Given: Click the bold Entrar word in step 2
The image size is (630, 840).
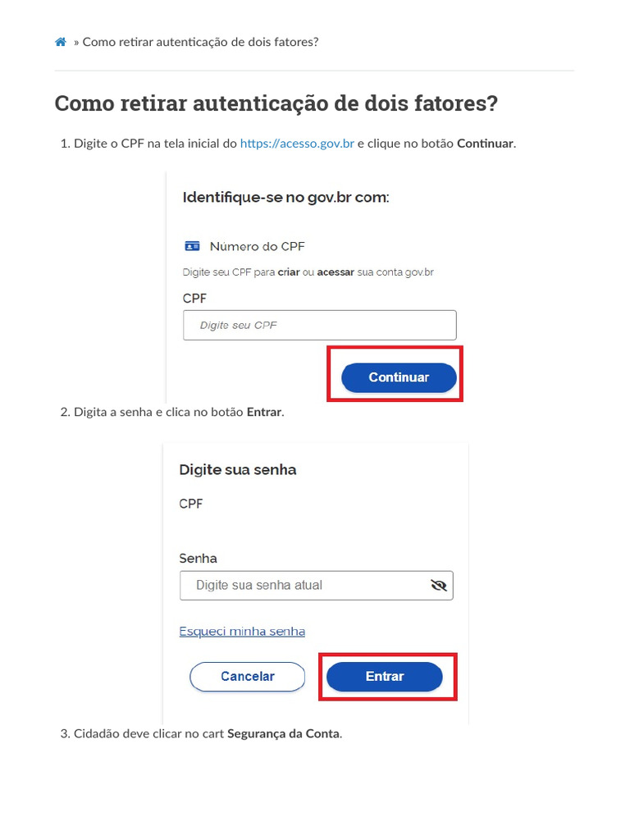Looking at the screenshot, I should [x=263, y=412].
